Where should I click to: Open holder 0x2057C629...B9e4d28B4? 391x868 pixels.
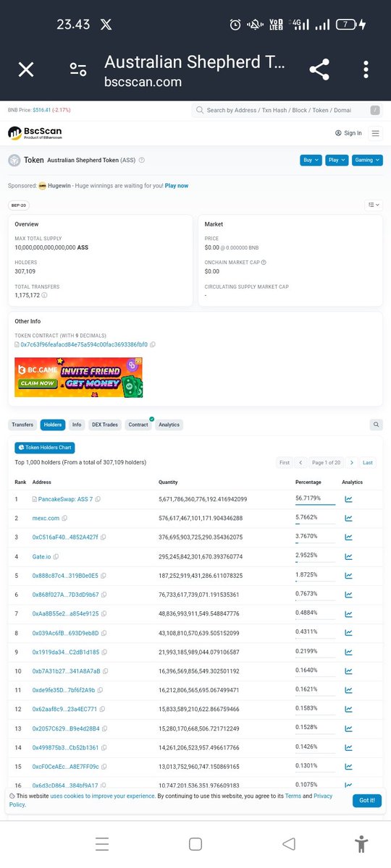tap(65, 728)
